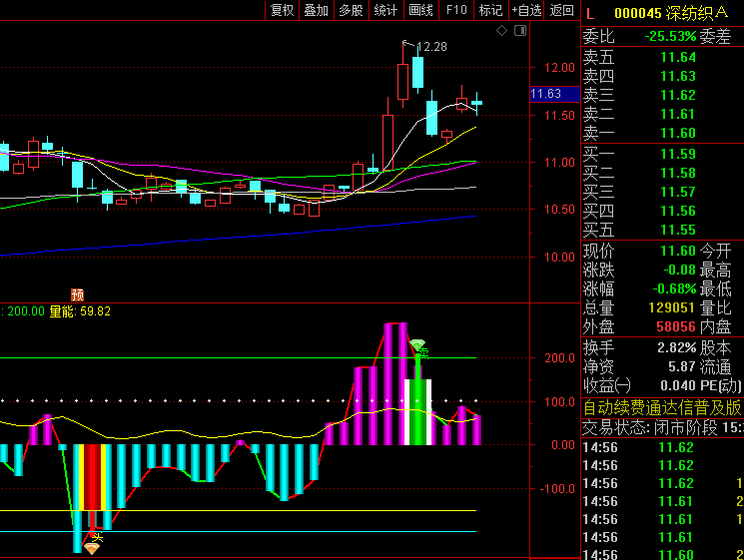Click the 委比 value -25.53%
This screenshot has width=744, height=560.
click(670, 36)
